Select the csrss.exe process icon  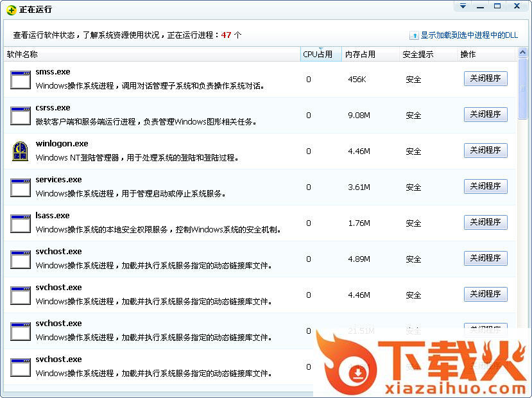pyautogui.click(x=21, y=116)
